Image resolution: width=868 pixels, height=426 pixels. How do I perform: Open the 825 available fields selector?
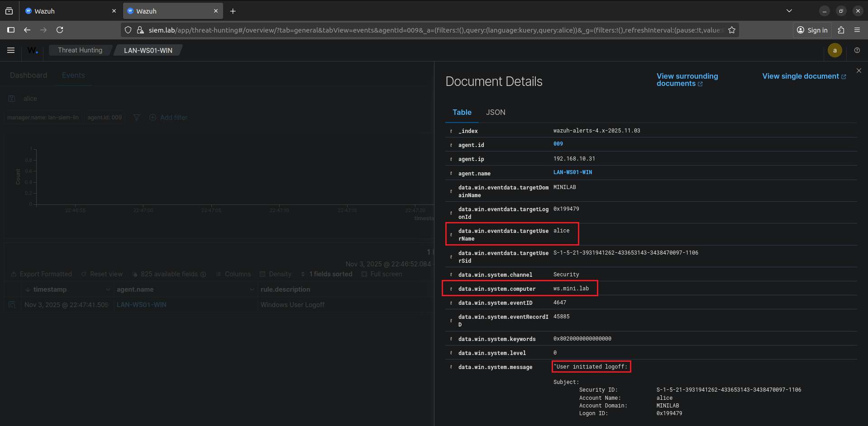click(169, 274)
